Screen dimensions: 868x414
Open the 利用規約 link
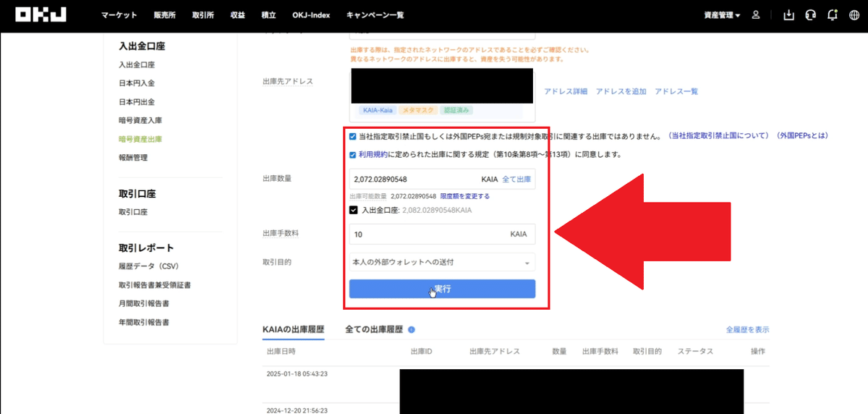click(373, 154)
